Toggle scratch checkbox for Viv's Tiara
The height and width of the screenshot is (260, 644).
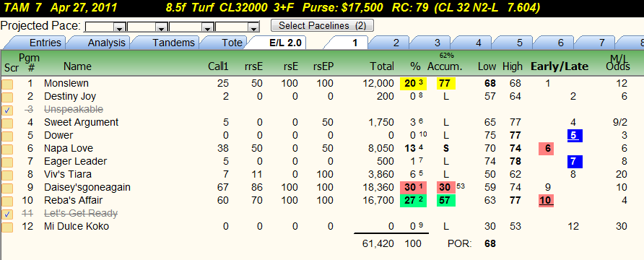point(7,175)
